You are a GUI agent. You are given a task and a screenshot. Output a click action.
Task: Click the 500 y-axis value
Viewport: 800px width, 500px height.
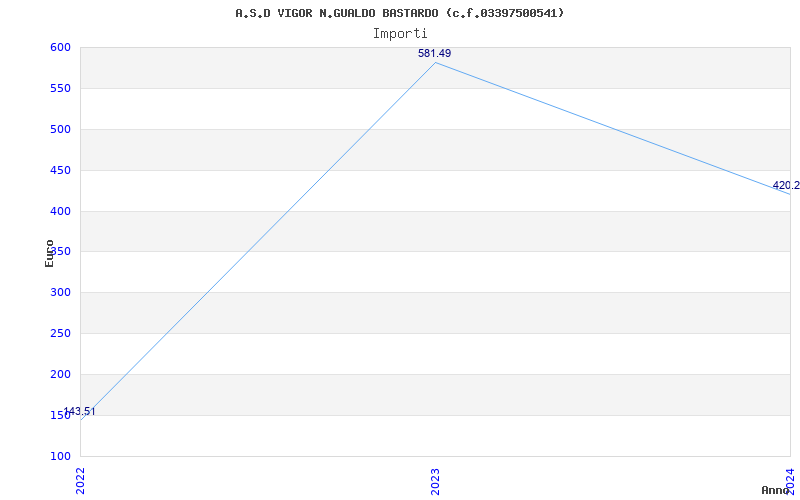60,129
